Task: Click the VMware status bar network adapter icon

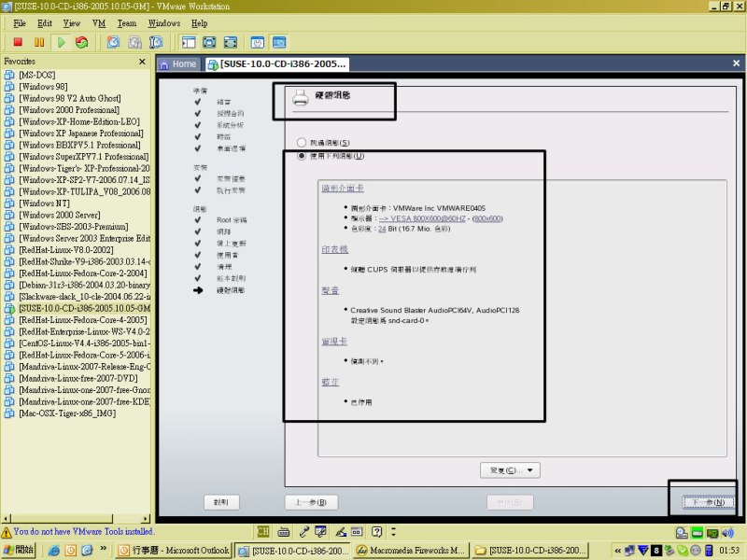Action: pyautogui.click(x=712, y=533)
